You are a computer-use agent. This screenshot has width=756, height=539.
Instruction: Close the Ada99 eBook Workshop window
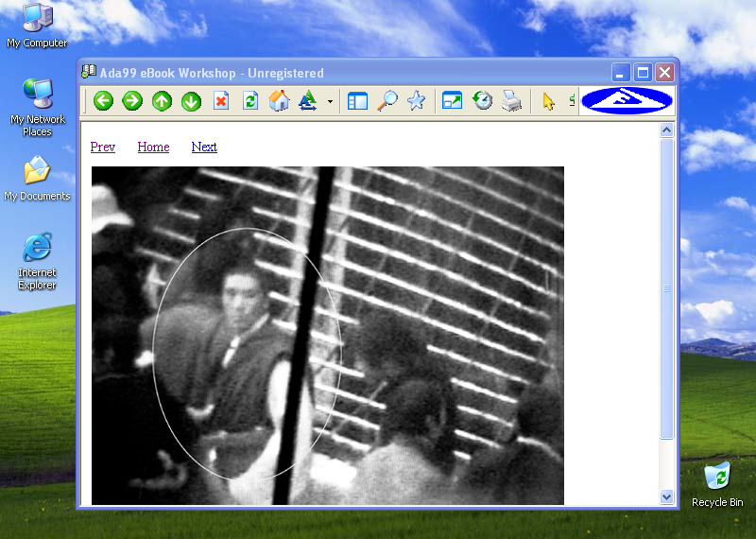[665, 73]
